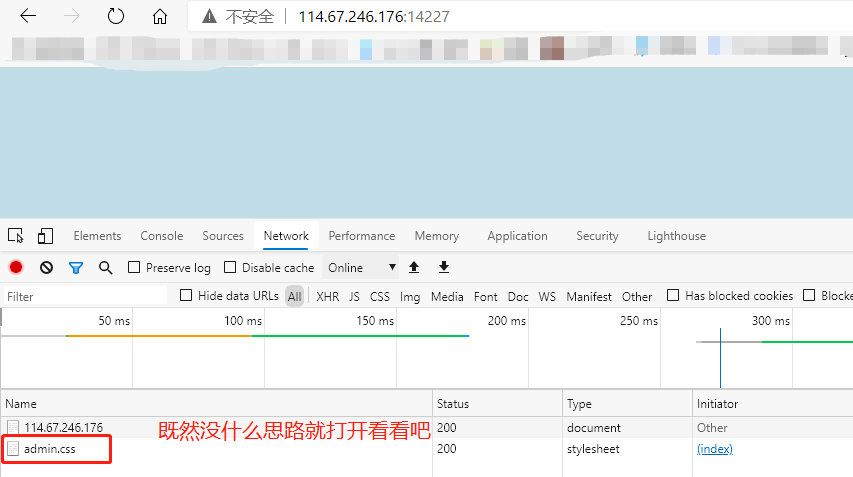Toggle the device toolbar icon

[x=45, y=236]
